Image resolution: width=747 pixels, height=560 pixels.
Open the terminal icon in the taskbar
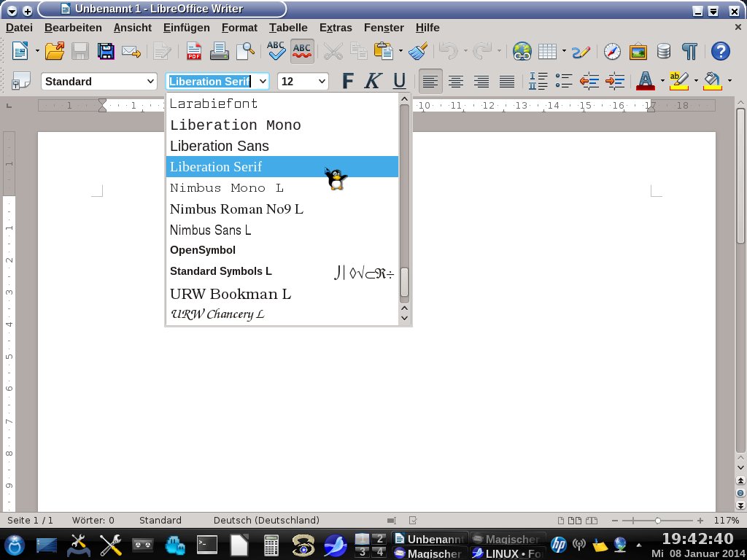(x=207, y=544)
